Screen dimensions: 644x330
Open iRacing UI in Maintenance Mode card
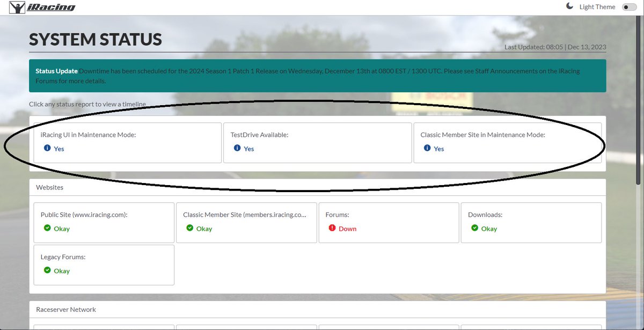(x=128, y=143)
